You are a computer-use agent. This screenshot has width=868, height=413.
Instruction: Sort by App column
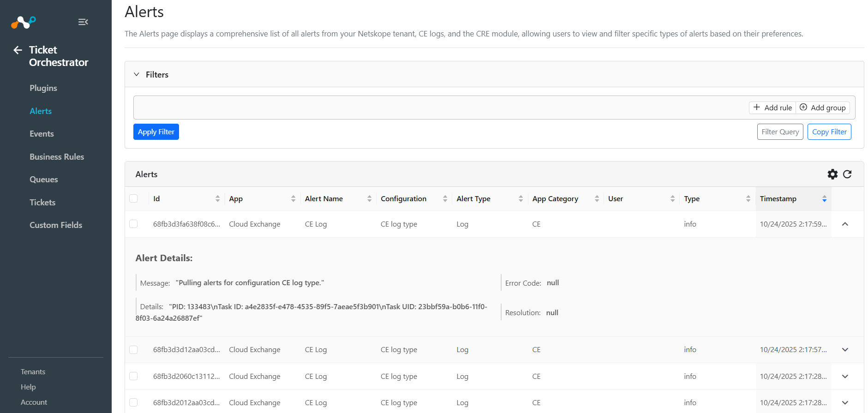coord(293,198)
